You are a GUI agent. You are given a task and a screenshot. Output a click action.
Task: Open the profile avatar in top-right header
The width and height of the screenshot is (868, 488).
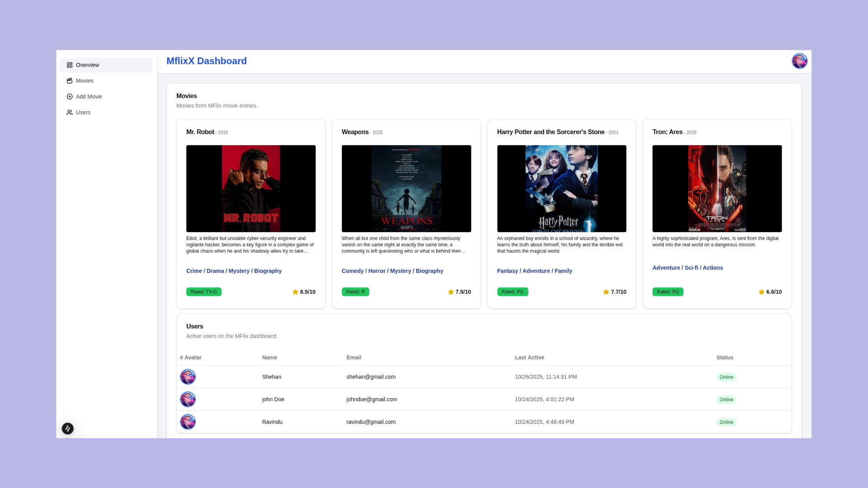click(x=799, y=61)
